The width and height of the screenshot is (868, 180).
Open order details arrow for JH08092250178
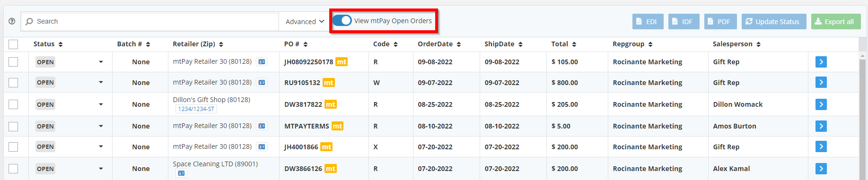click(x=821, y=62)
